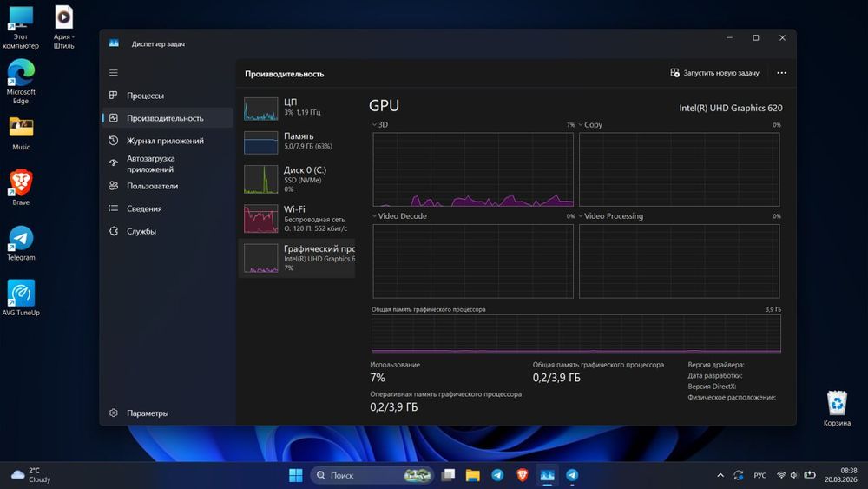The height and width of the screenshot is (489, 868).
Task: Maximize the Диспетчер задач window
Action: [x=756, y=37]
